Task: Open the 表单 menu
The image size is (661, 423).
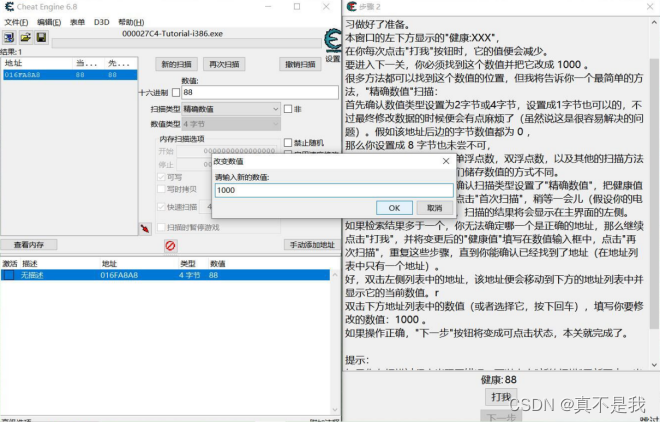Action: coord(77,22)
